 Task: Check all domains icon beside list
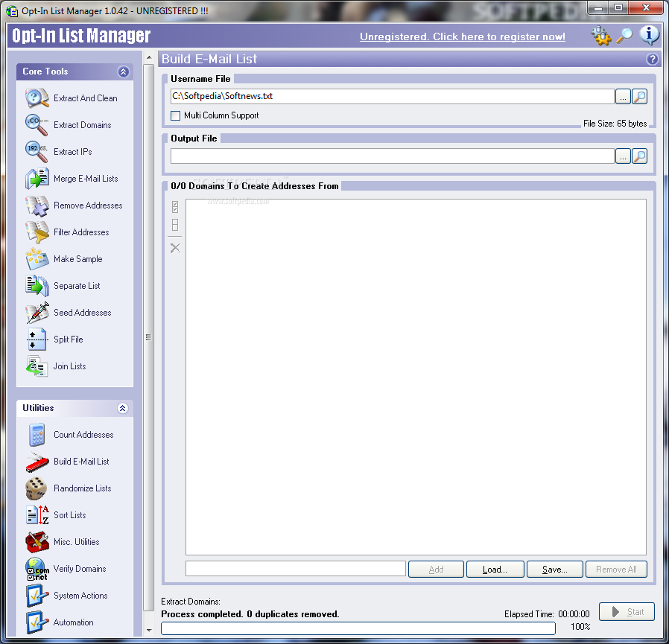click(x=175, y=207)
